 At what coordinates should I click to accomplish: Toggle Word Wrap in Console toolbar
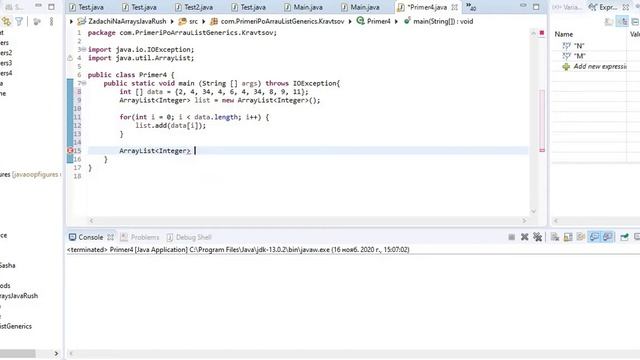[580, 237]
